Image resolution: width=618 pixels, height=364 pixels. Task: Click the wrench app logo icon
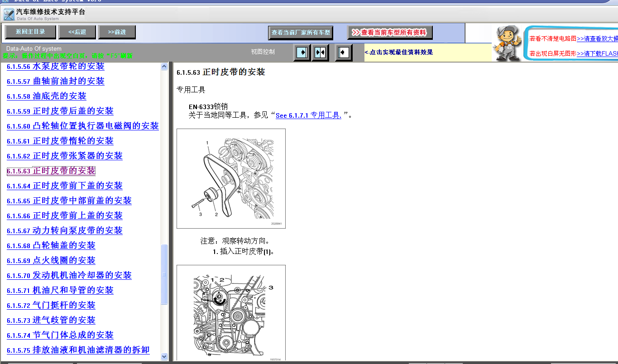(x=9, y=14)
